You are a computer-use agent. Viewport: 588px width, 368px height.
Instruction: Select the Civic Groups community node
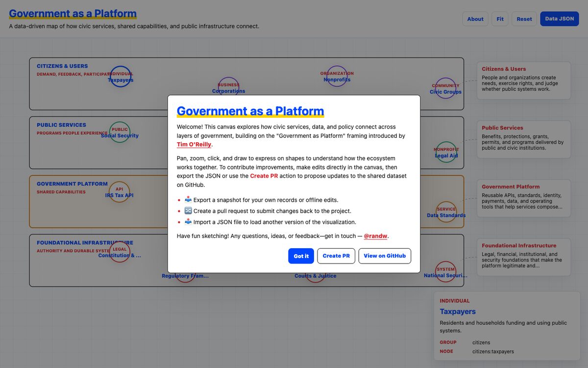(x=445, y=88)
